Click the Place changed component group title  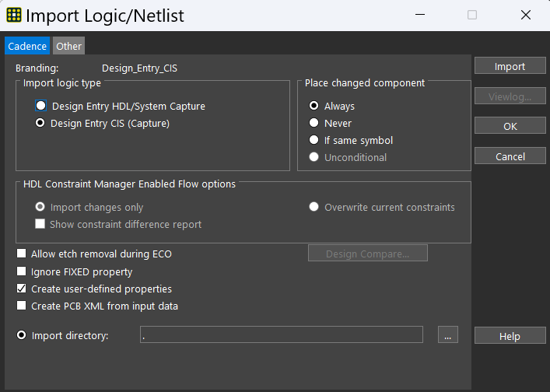(365, 83)
